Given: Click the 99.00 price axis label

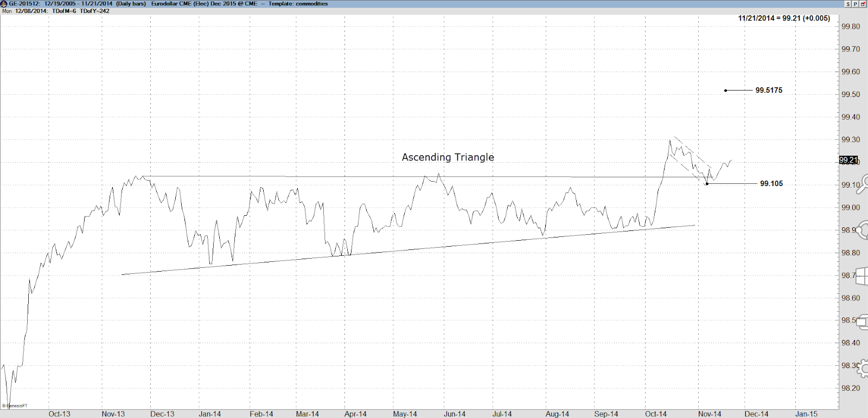Looking at the screenshot, I should (x=850, y=208).
